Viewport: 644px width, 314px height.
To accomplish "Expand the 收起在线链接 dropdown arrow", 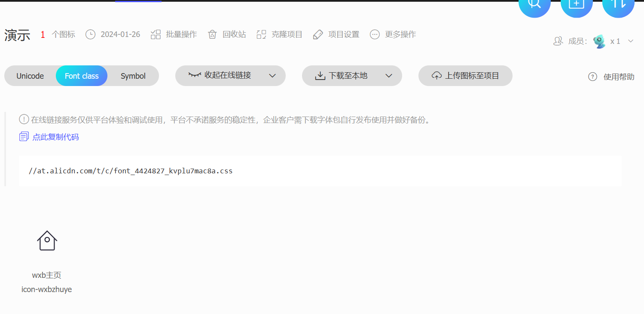I will [272, 76].
